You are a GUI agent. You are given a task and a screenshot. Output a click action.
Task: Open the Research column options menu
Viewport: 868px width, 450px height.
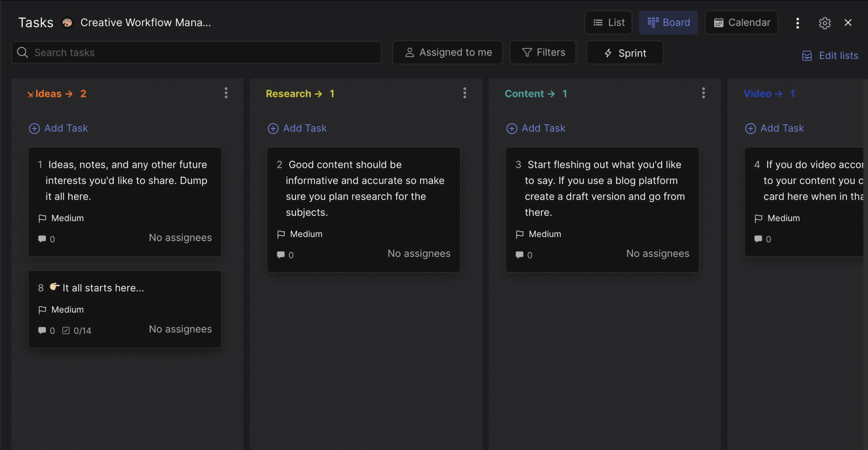(465, 93)
